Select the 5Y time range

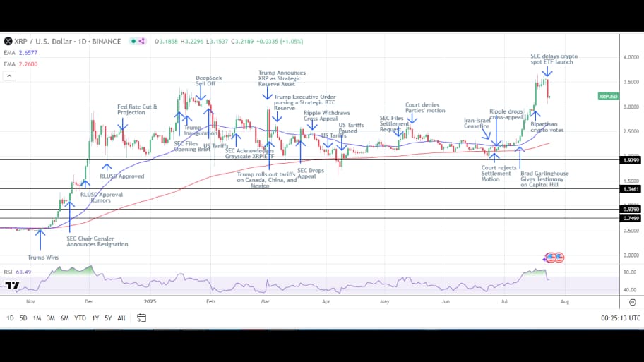click(108, 318)
